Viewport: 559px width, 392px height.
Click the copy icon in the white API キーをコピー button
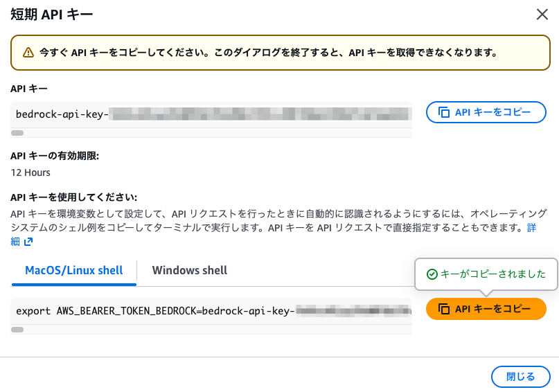(x=444, y=112)
